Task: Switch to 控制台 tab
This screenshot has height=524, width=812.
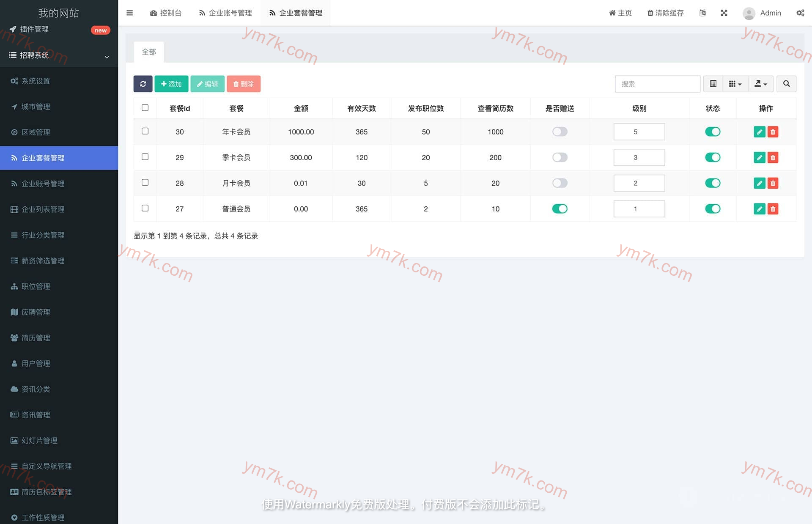Action: tap(166, 13)
